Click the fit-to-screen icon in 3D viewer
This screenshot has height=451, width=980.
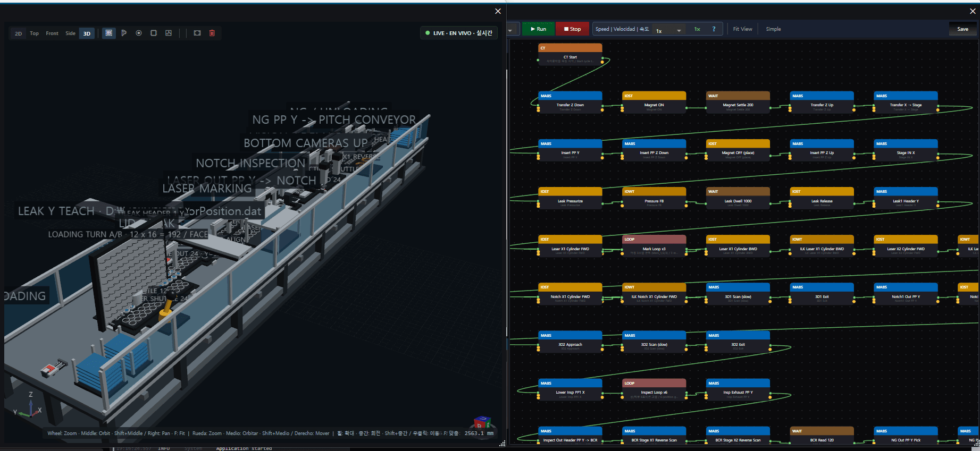[197, 33]
